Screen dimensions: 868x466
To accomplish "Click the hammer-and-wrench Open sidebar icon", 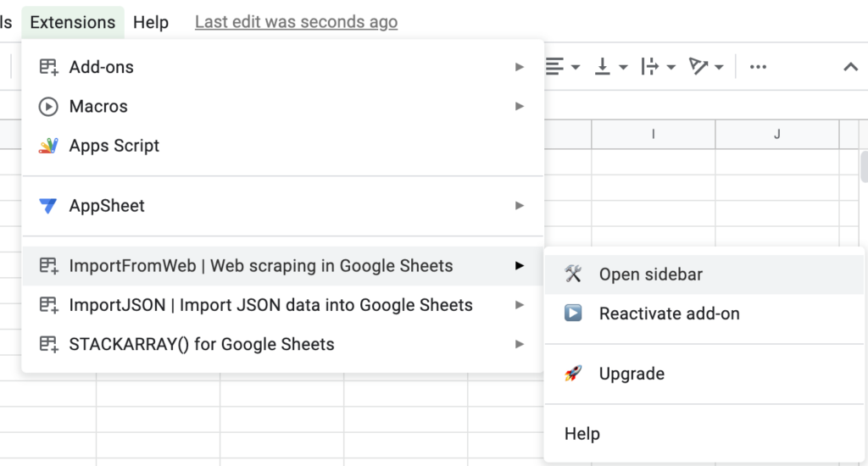I will point(573,274).
